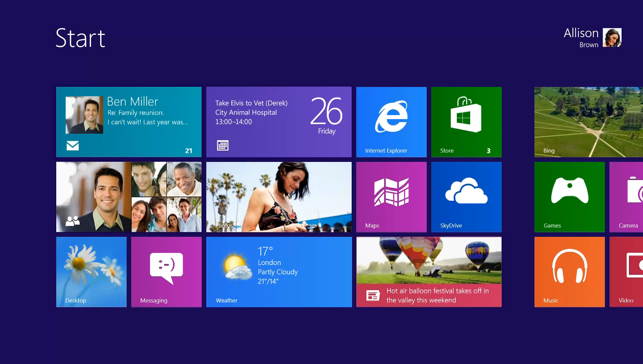Open the Internet Explorer tile

tap(391, 122)
